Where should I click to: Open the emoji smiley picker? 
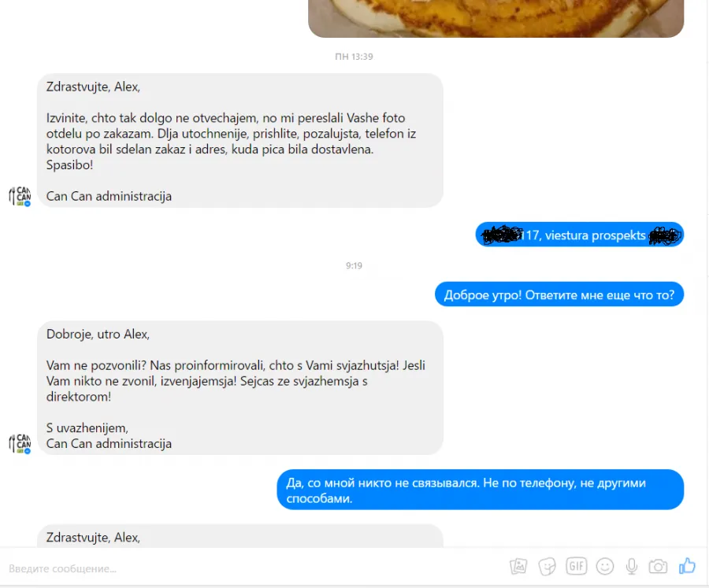(605, 566)
